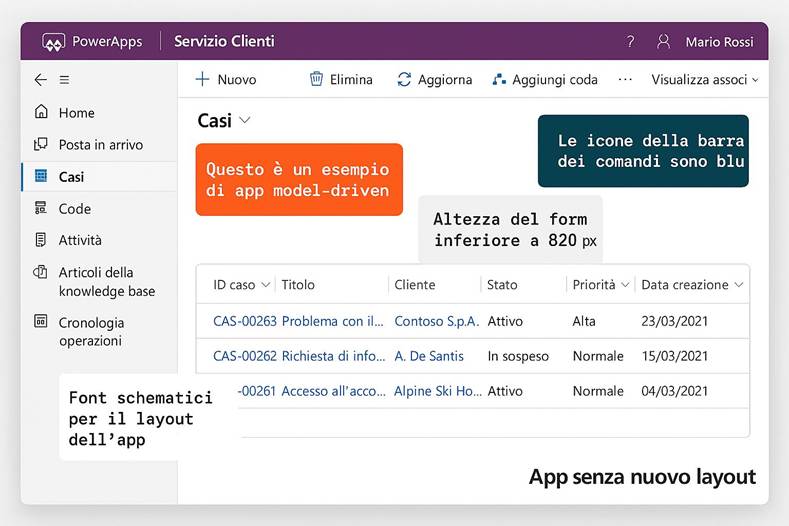Click the Alta priority cell
This screenshot has width=789, height=526.
584,321
